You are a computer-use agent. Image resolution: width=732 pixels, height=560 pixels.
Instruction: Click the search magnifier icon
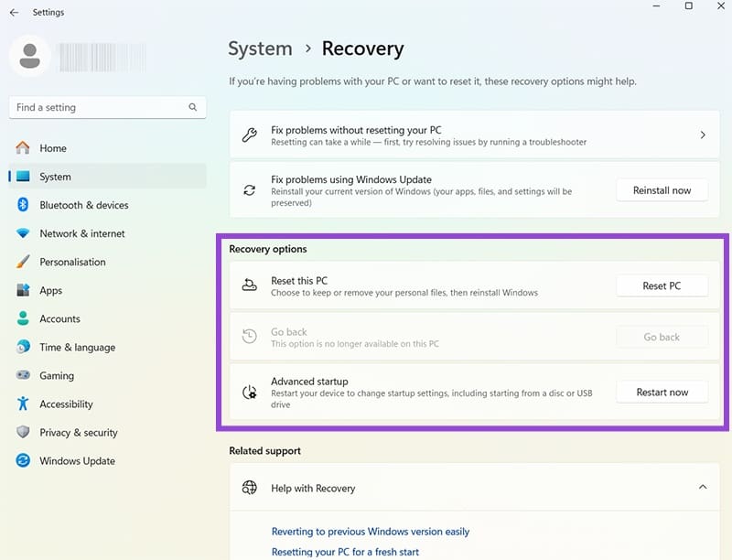pos(193,107)
